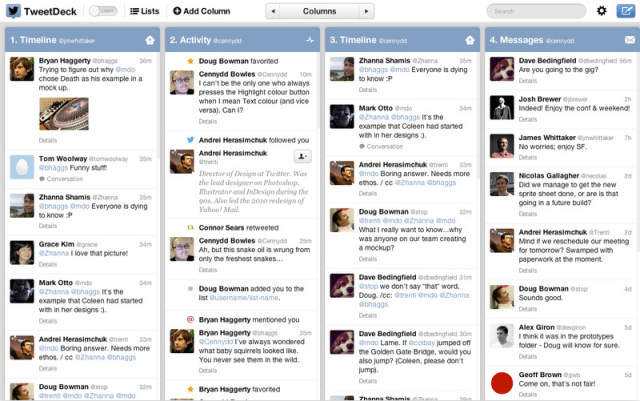Click the right arrow of Columns navigator
Image resolution: width=640 pixels, height=401 pixels.
[x=366, y=11]
